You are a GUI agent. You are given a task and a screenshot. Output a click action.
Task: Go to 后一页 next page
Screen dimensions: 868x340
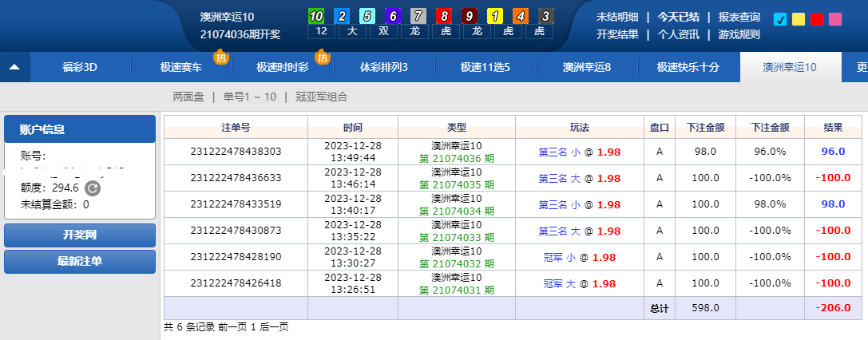275,327
